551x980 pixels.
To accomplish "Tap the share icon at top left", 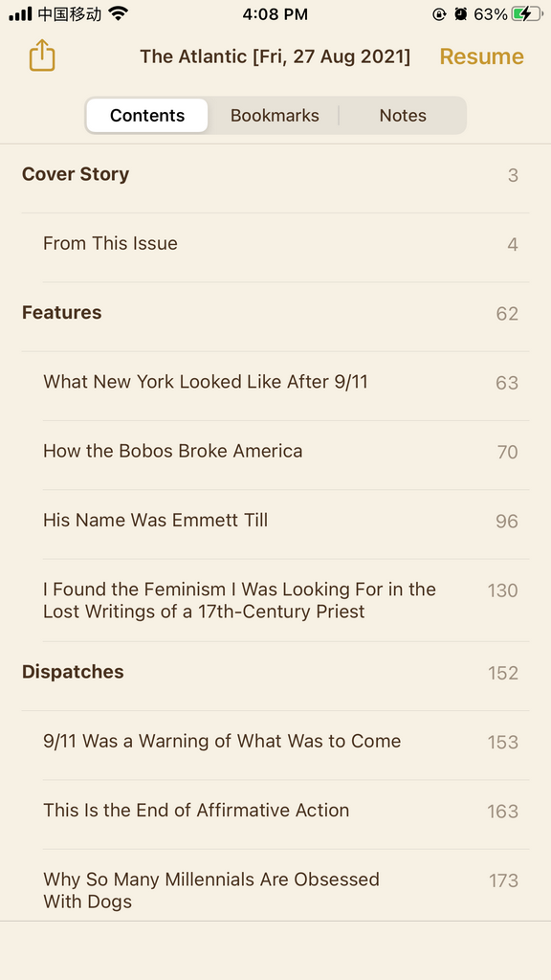I will point(42,56).
